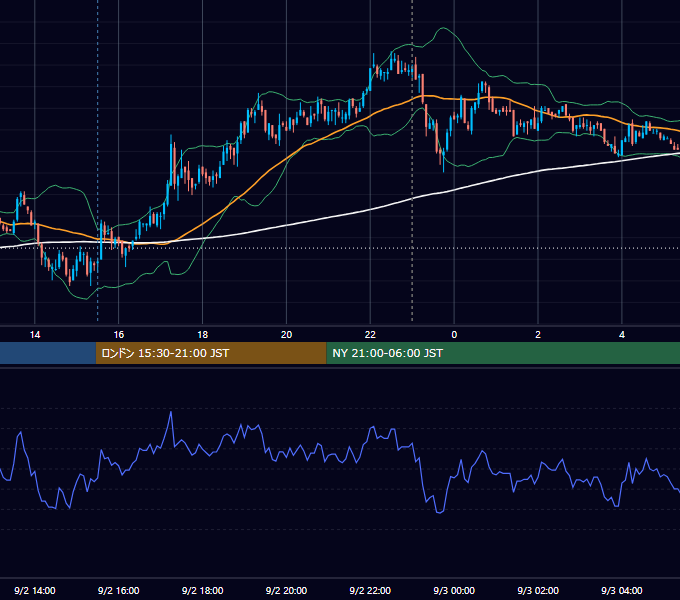Viewport: 680px width, 600px height.
Task: Click the blue session bar before the ロンドン session
Action: (48, 353)
